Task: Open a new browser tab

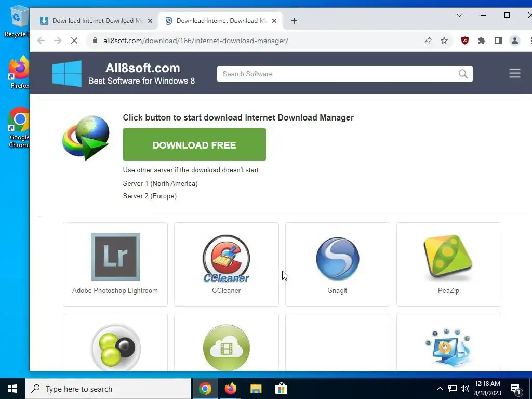Action: tap(294, 21)
